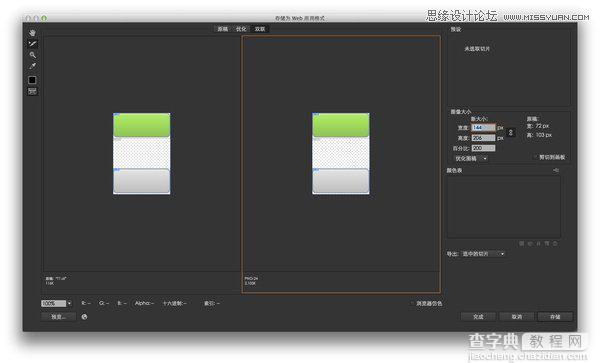Select the Slice Select tool

(33, 44)
